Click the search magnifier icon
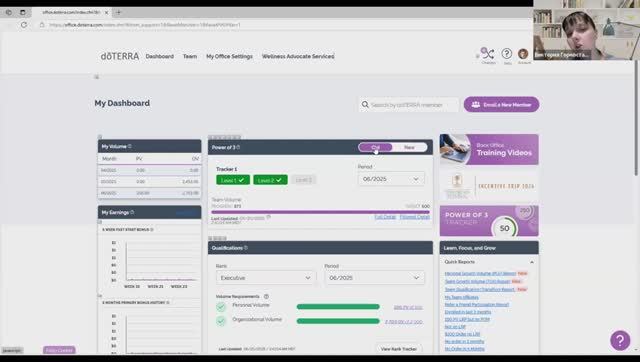Image resolution: width=640 pixels, height=362 pixels. pos(365,105)
